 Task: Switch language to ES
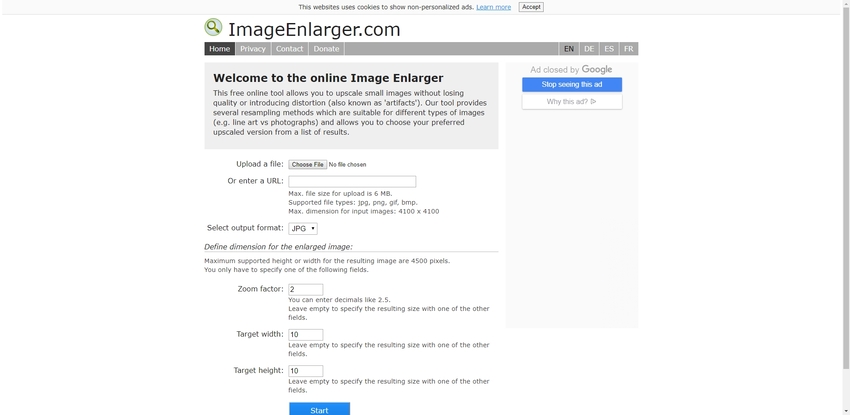pos(609,49)
